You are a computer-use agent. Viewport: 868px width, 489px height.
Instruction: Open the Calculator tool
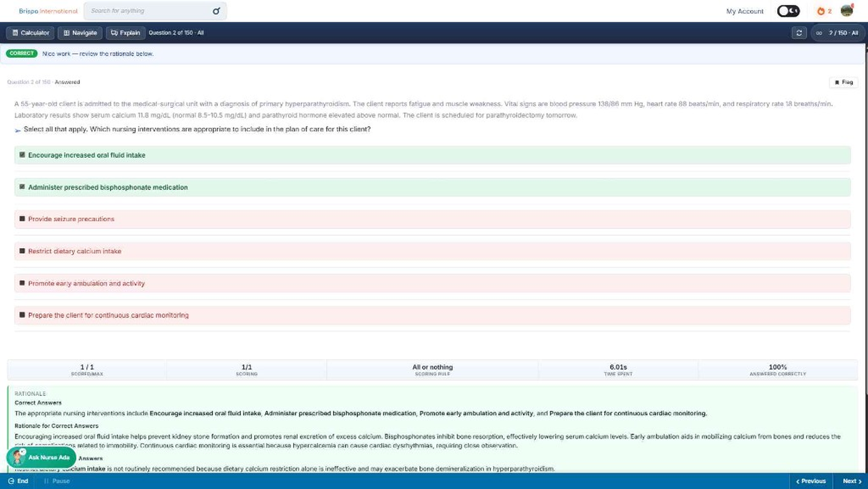coord(31,33)
